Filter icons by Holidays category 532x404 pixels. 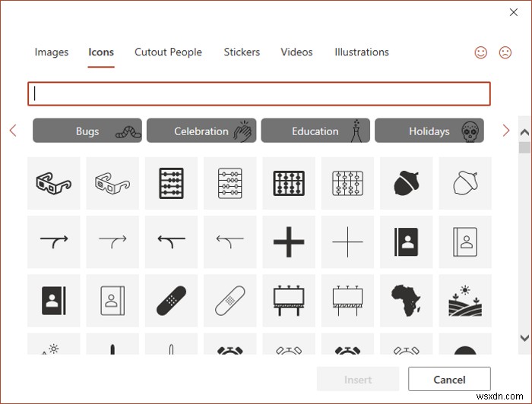pyautogui.click(x=429, y=131)
